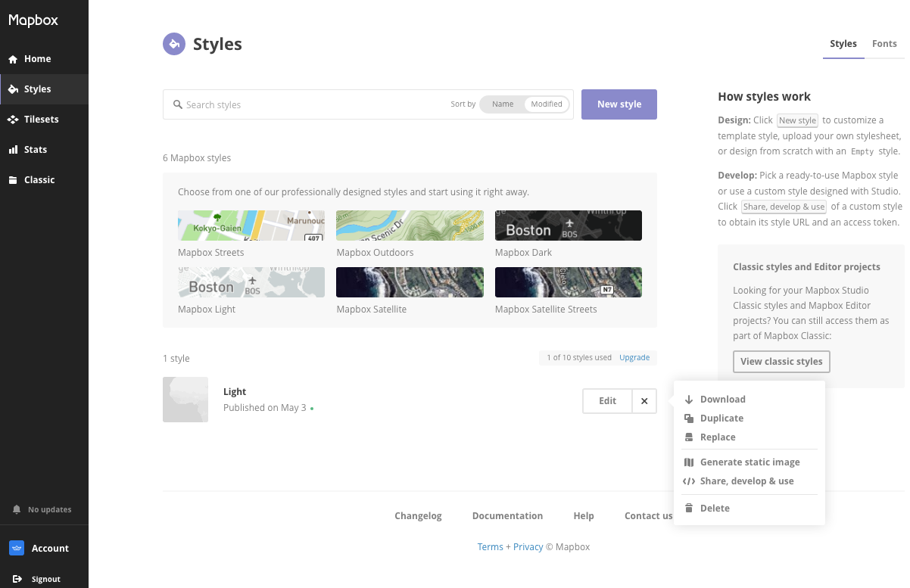Screen dimensions: 910x588
Task: Select Download from the context menu
Action: (722, 399)
